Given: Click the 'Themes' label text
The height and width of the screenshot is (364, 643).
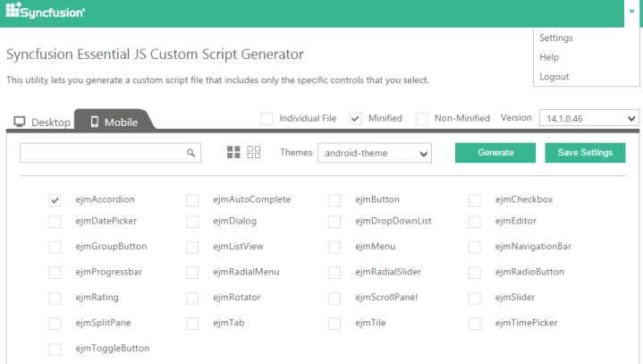Looking at the screenshot, I should coord(296,152).
